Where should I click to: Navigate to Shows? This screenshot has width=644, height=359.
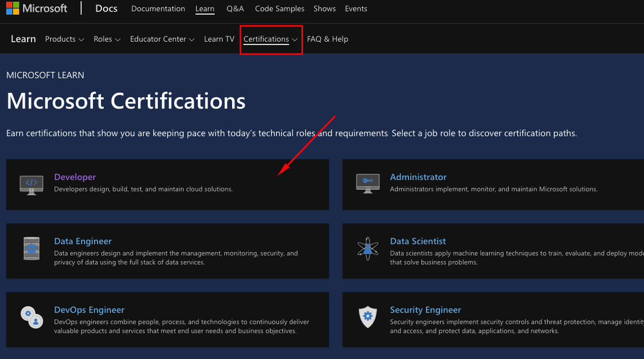point(325,8)
